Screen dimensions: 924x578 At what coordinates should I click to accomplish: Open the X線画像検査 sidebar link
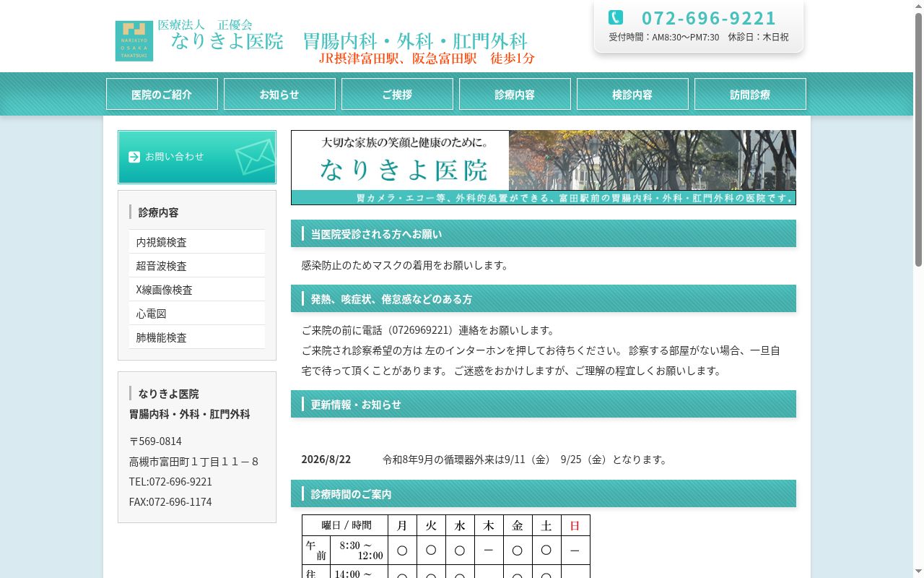[x=197, y=290]
